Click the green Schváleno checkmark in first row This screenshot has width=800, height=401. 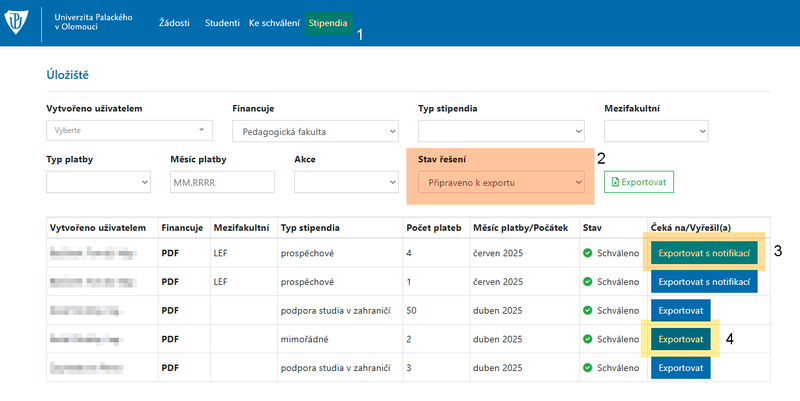(588, 254)
